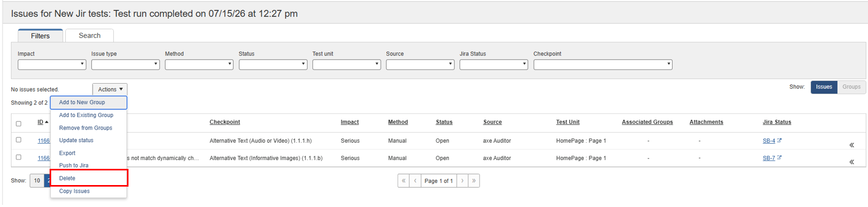Screen dimensions: 868x207
Task: Go to next page arrow
Action: point(462,181)
